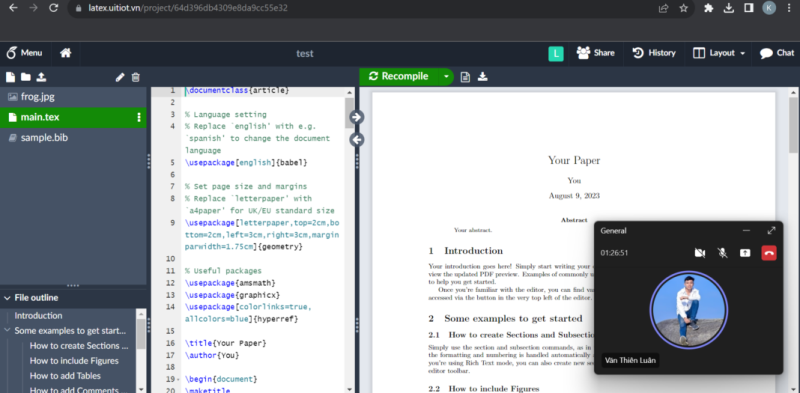800x393 pixels.
Task: Click the address bar URL
Action: (188, 8)
